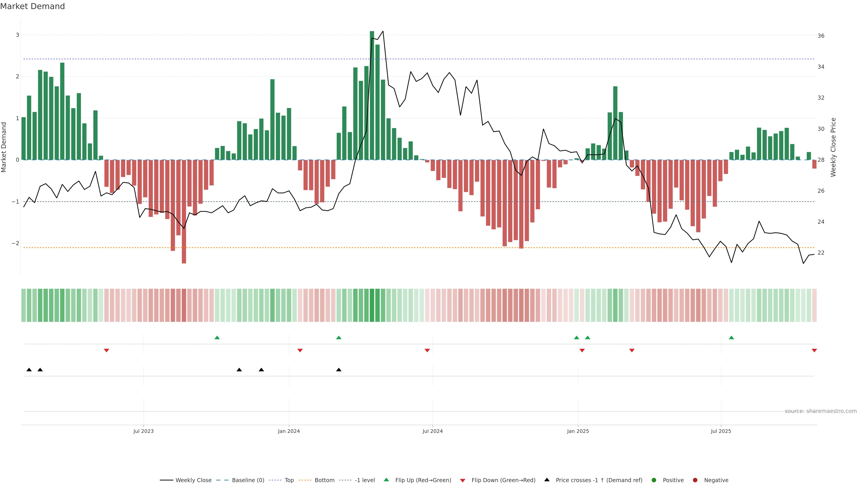
Task: Click the green Flip Up marker before Jan 2024
Action: (217, 338)
